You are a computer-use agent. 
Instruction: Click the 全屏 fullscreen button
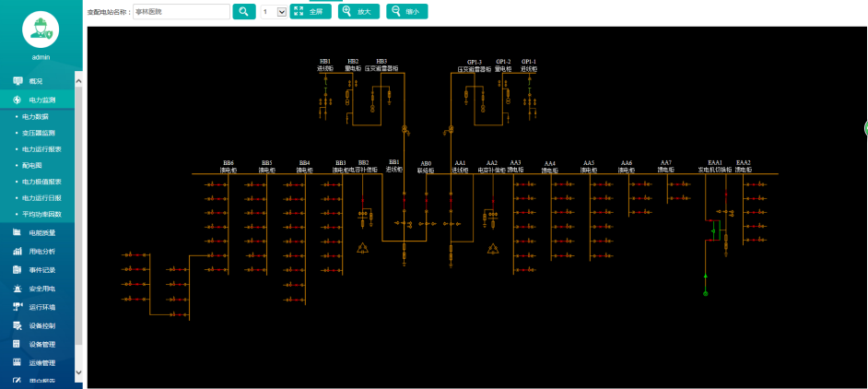(311, 12)
